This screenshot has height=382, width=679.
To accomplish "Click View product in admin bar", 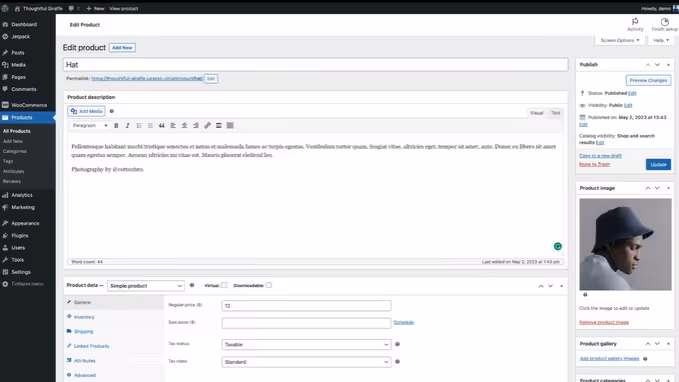I will pyautogui.click(x=123, y=8).
